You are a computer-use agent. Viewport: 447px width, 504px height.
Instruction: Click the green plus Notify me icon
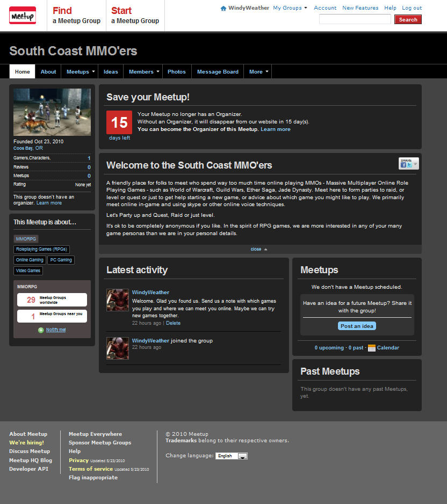click(41, 330)
